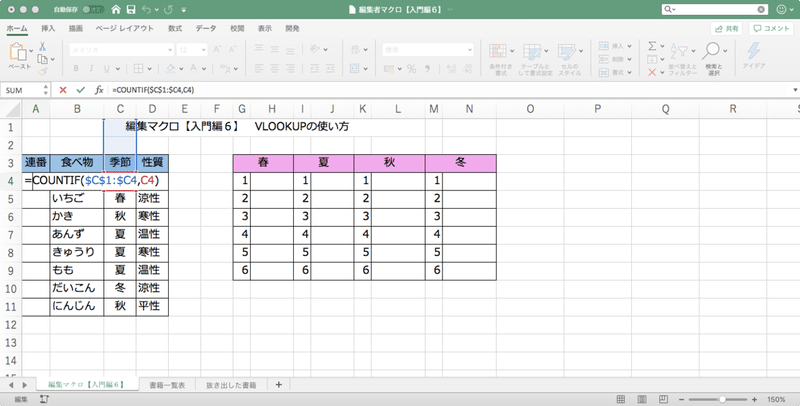
Task: Click the Merge Cells icon
Action: coord(356,68)
